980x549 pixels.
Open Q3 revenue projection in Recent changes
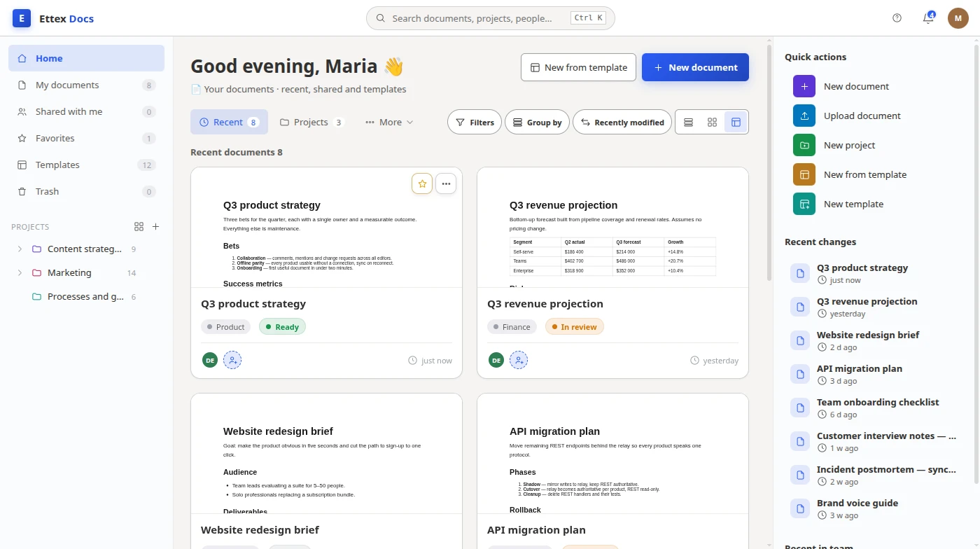pyautogui.click(x=873, y=307)
